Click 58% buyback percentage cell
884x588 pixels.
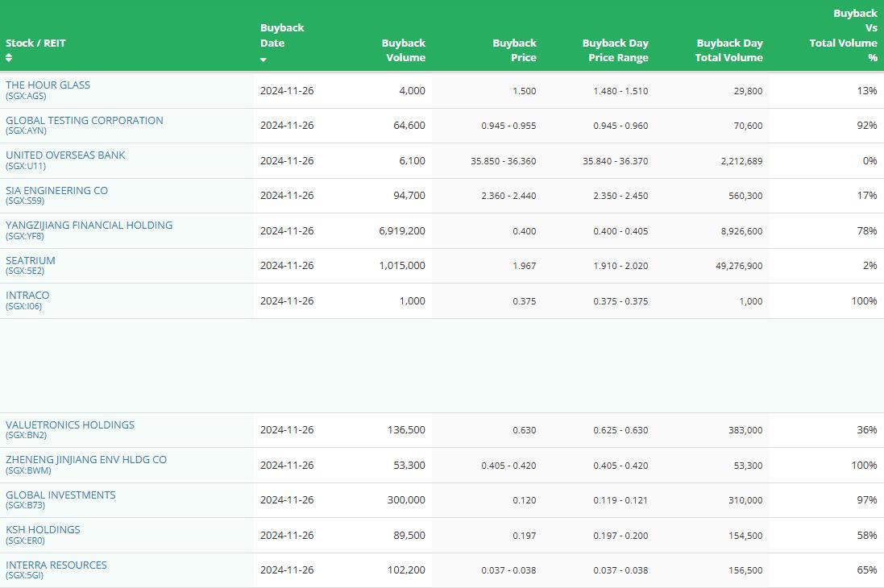866,535
